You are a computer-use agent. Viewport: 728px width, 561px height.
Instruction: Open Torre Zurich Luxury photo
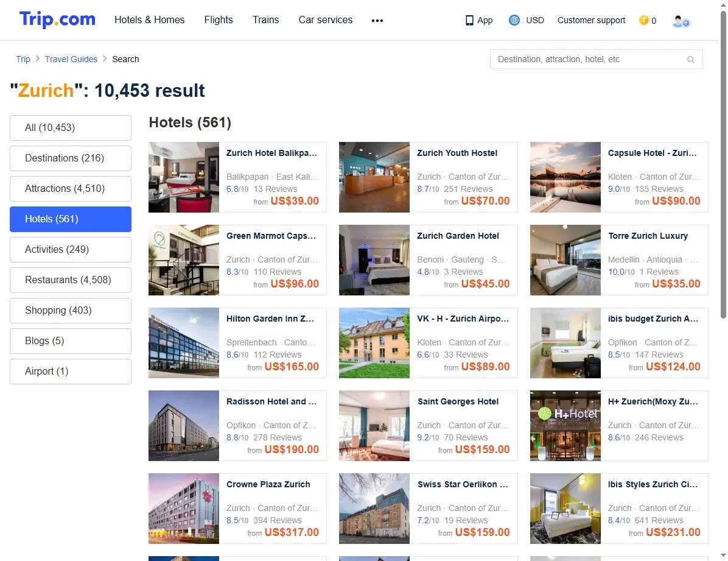(565, 260)
